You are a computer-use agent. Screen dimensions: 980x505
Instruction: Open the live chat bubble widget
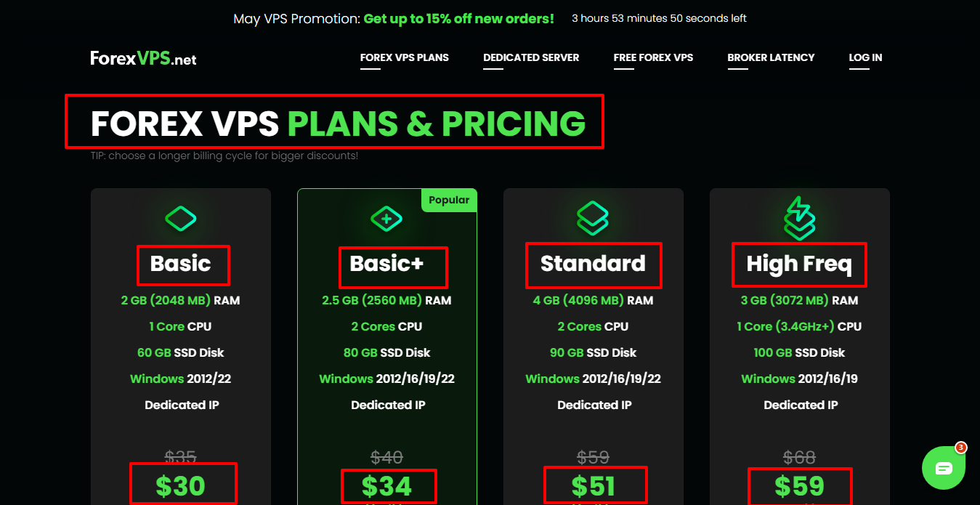coord(944,467)
